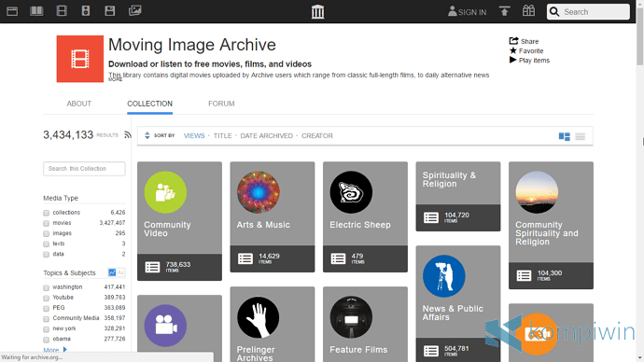Screen dimensions: 644x362
Task: Open the RSS feed icon near results
Action: 128,134
